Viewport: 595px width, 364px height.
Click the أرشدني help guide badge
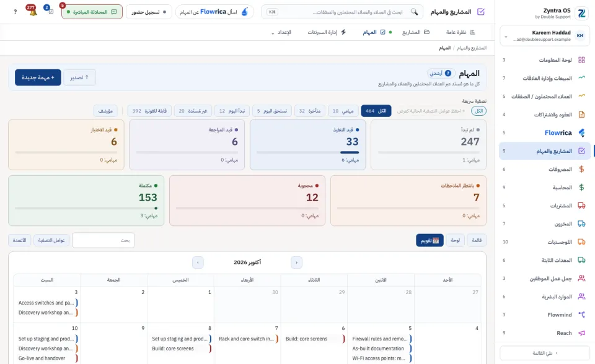tap(441, 73)
